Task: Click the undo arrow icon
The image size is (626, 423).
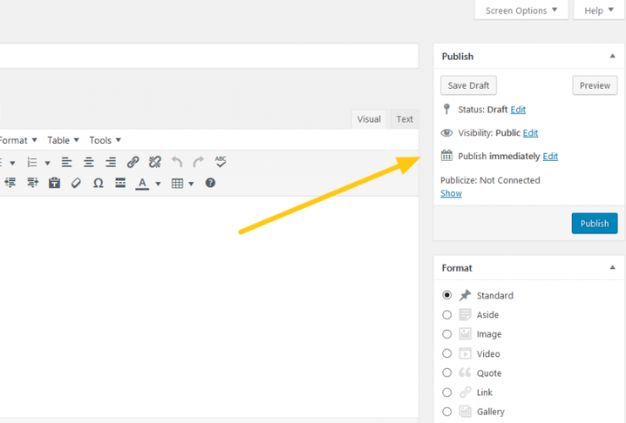Action: (177, 162)
